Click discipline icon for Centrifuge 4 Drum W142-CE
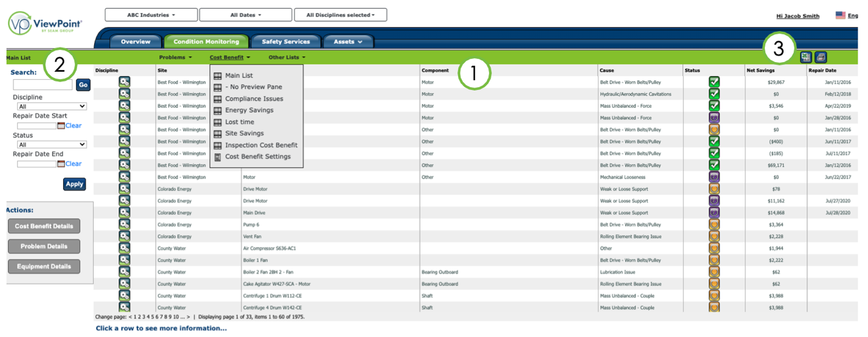868x337 pixels. pos(125,307)
